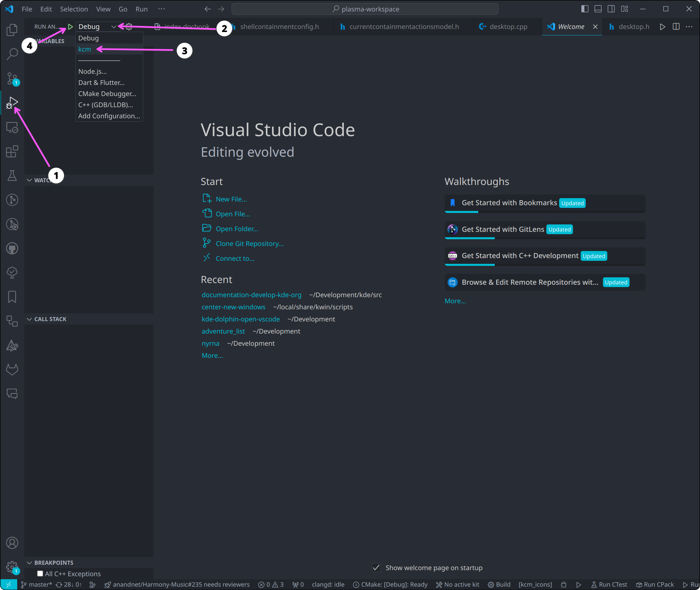Toggle Secondary Side Bar layout icon
700x590 pixels.
[611, 9]
